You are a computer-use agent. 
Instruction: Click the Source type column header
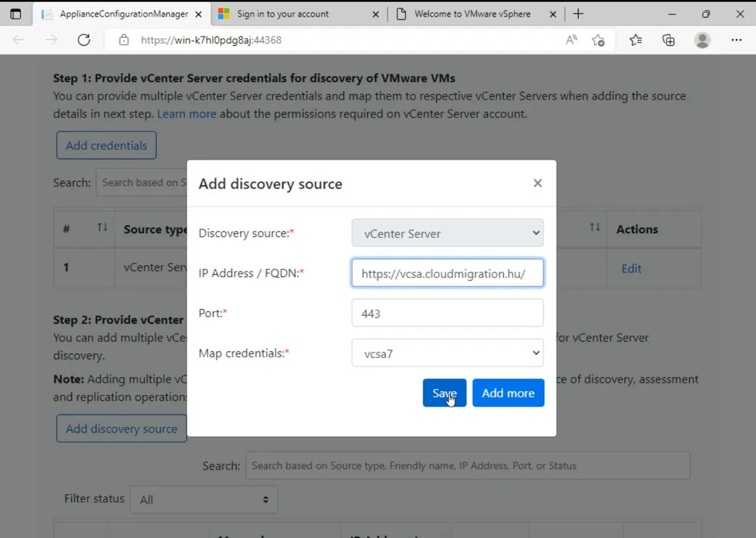point(155,229)
